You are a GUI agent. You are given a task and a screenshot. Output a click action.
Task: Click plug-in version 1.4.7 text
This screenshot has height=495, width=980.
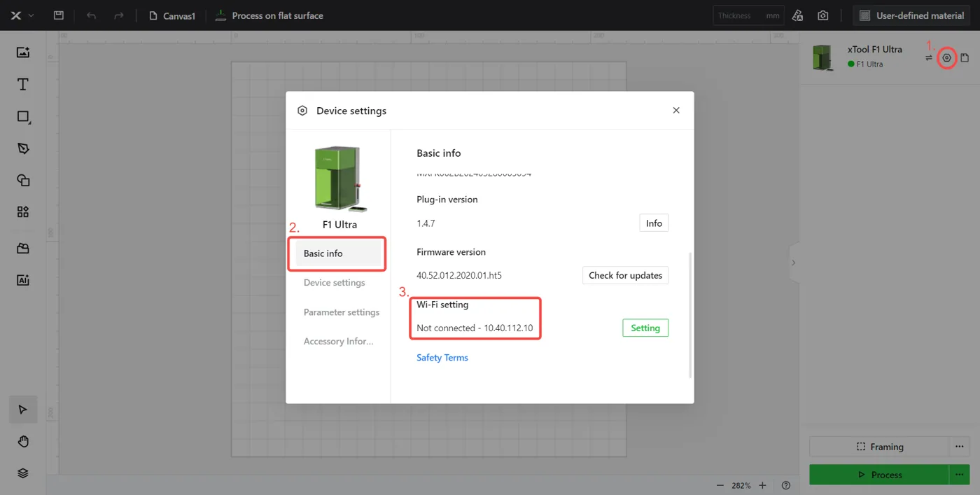tap(426, 223)
